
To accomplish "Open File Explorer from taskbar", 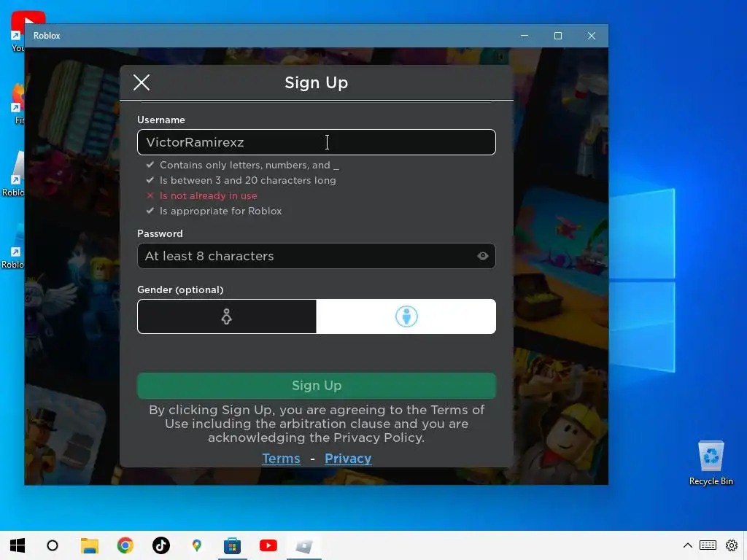I will (89, 545).
